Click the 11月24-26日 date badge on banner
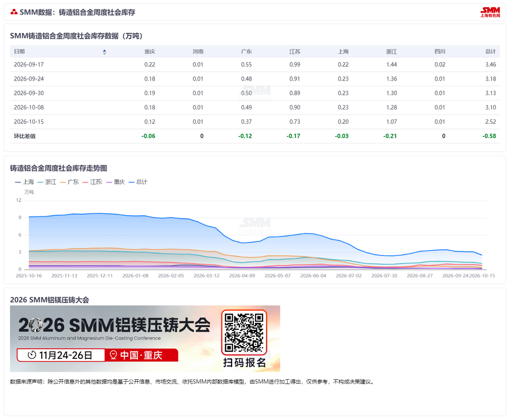This screenshot has width=510, height=420. point(60,355)
